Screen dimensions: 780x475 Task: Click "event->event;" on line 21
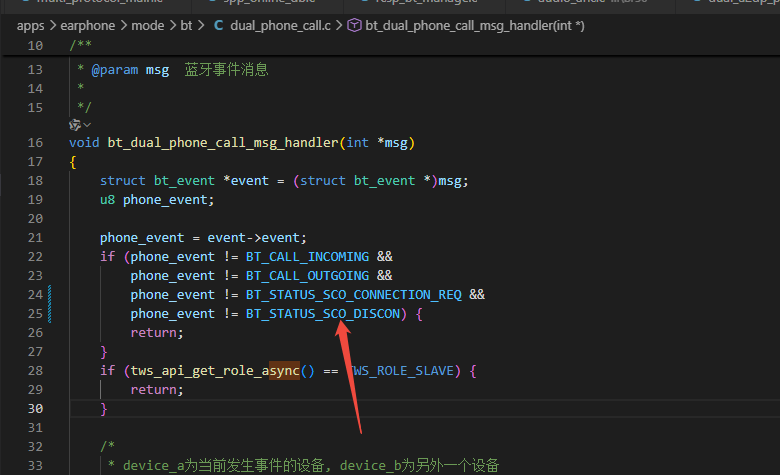[257, 238]
